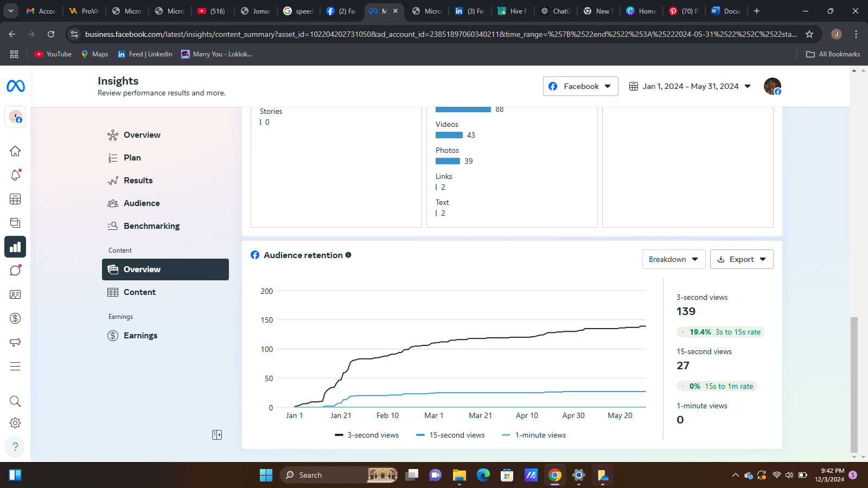This screenshot has height=488, width=868.
Task: Open File Explorer in the Windows taskbar
Action: click(x=459, y=476)
